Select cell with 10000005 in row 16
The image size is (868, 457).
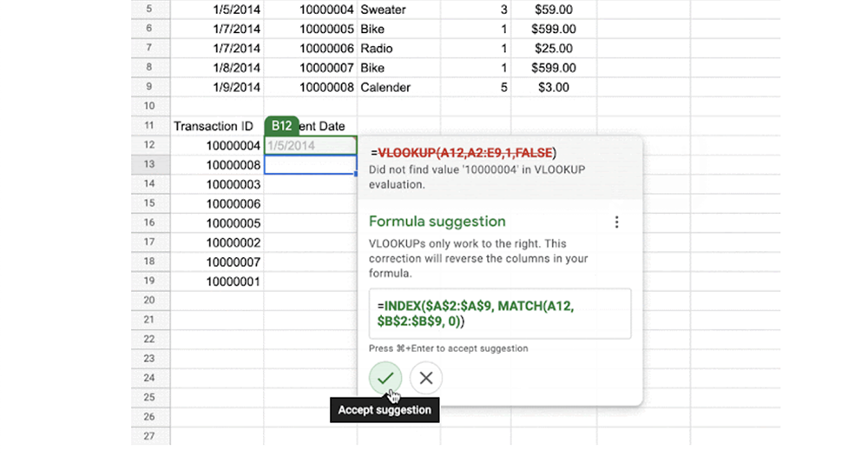217,222
